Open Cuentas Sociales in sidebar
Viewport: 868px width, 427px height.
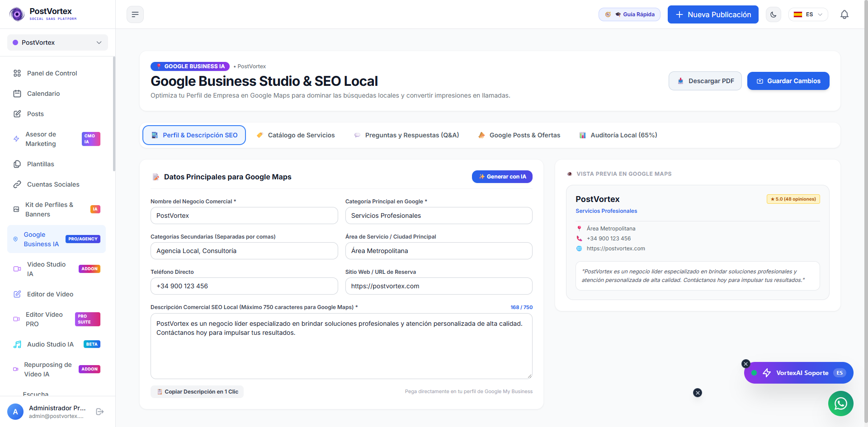click(57, 184)
